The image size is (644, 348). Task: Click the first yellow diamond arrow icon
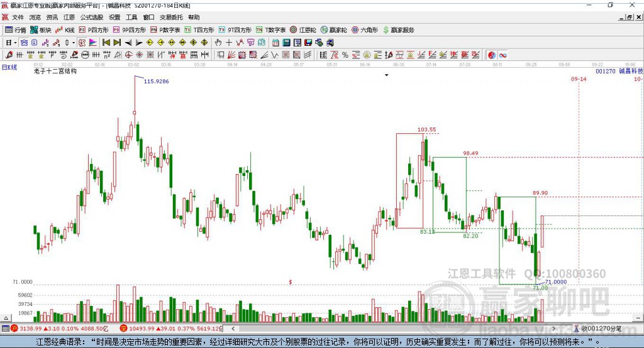point(150,43)
